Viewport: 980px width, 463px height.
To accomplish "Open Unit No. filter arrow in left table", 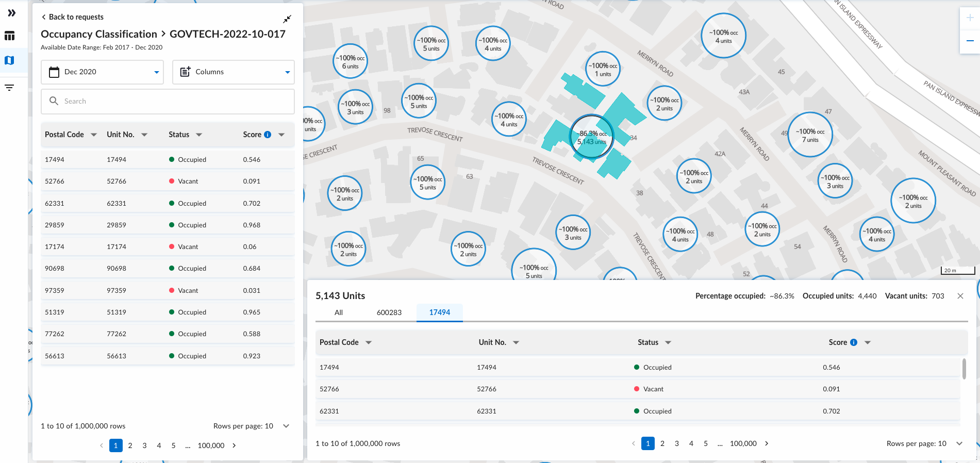I will 144,135.
